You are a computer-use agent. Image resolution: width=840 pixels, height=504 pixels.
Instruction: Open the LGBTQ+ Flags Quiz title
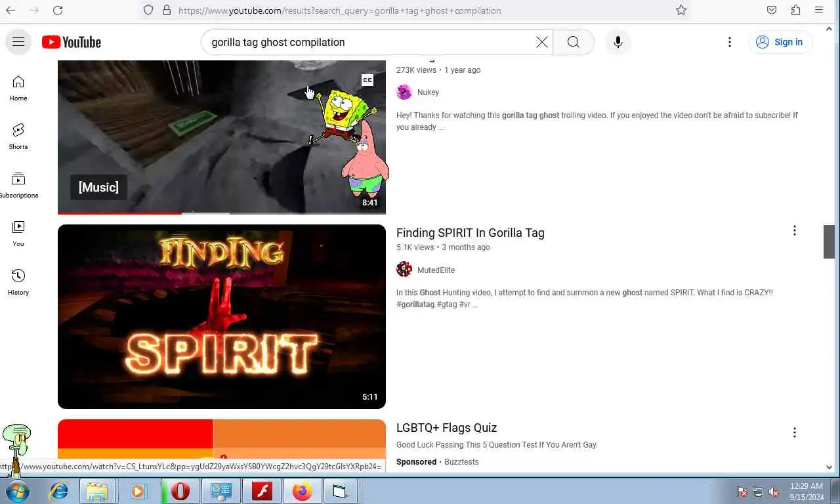(446, 428)
